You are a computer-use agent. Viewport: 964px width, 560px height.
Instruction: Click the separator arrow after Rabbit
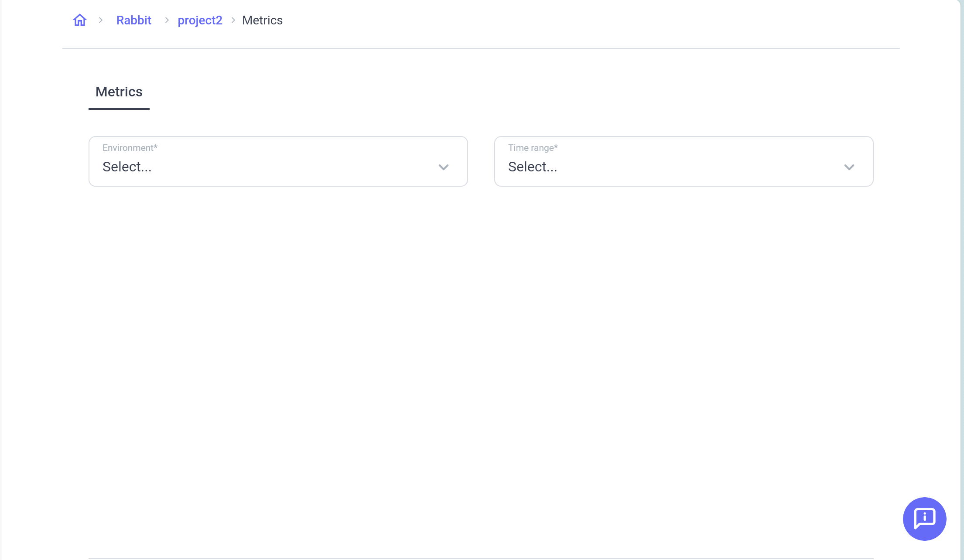click(167, 20)
